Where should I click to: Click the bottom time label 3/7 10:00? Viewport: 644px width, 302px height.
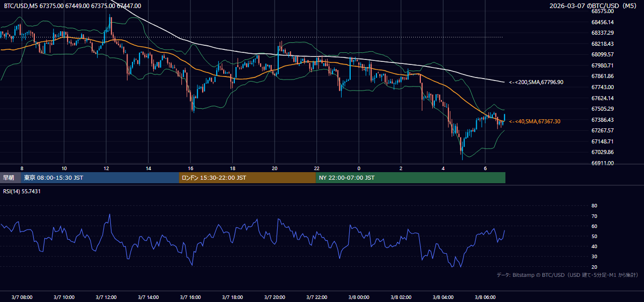point(65,297)
